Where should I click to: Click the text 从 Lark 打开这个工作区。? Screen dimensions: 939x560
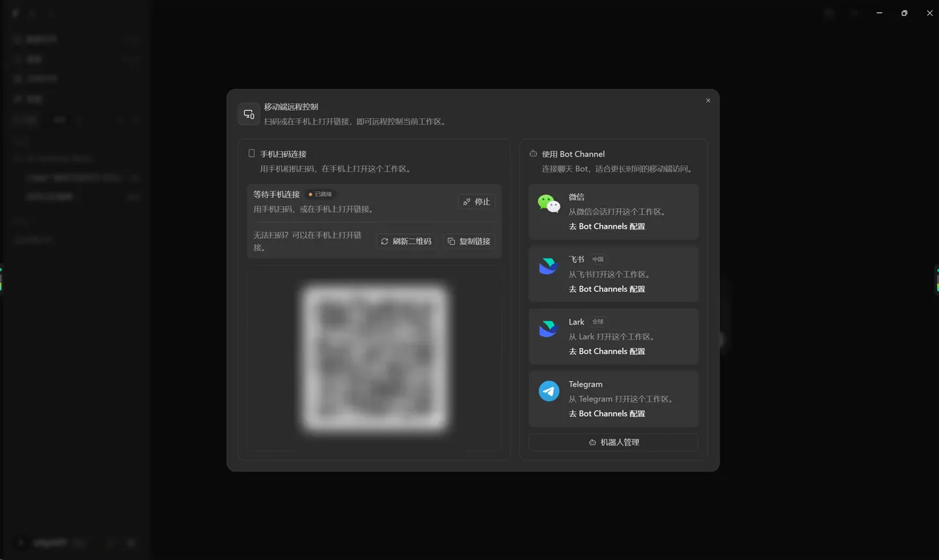[x=612, y=336]
